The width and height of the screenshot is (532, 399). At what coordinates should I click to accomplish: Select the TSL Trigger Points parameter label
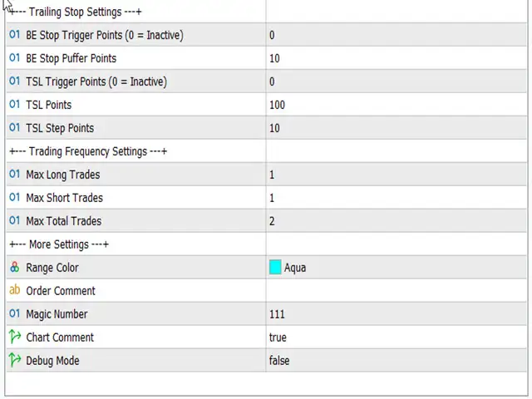click(x=96, y=81)
